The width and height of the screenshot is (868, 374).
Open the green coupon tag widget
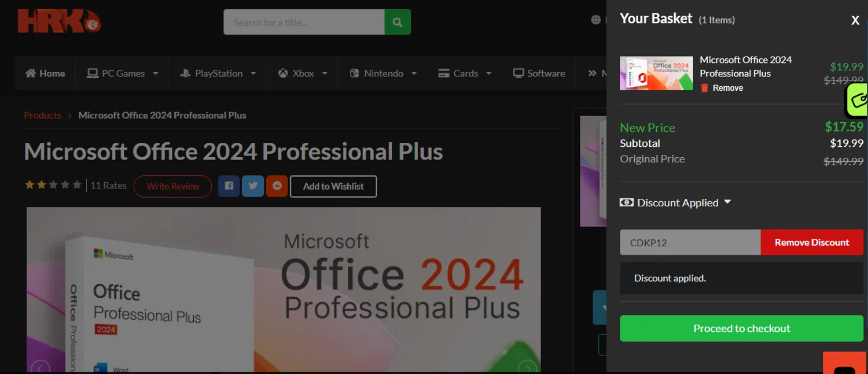[x=858, y=101]
